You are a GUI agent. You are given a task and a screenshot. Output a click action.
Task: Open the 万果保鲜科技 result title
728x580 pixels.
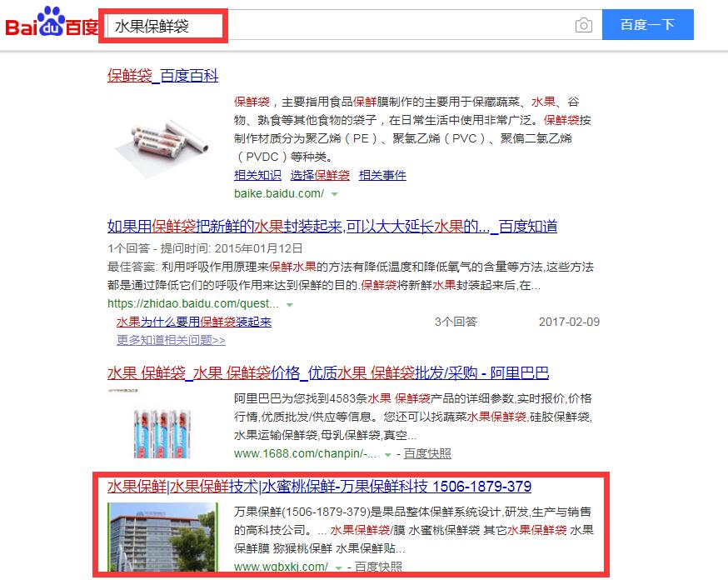coord(319,486)
